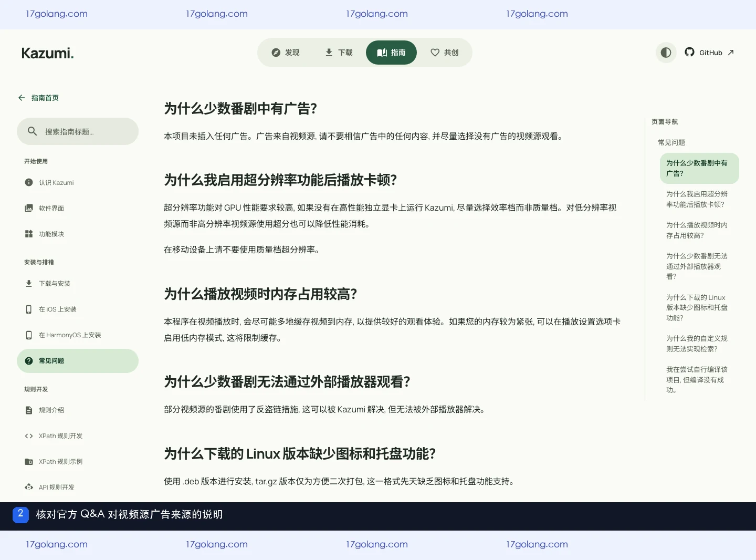The width and height of the screenshot is (756, 560).
Task: Click the info icon for 认识 Kazumi
Action: [x=29, y=182]
